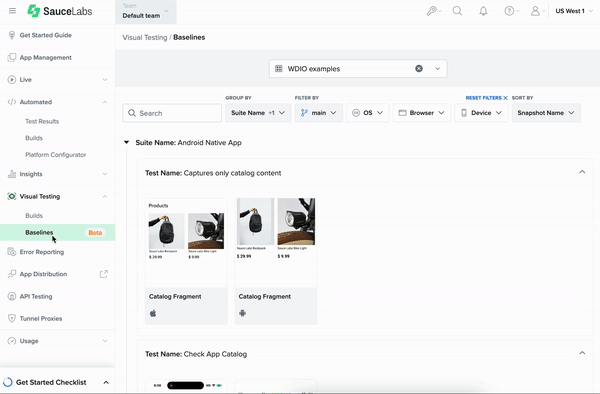
Task: Click the Automated code brackets icon
Action: tap(12, 102)
